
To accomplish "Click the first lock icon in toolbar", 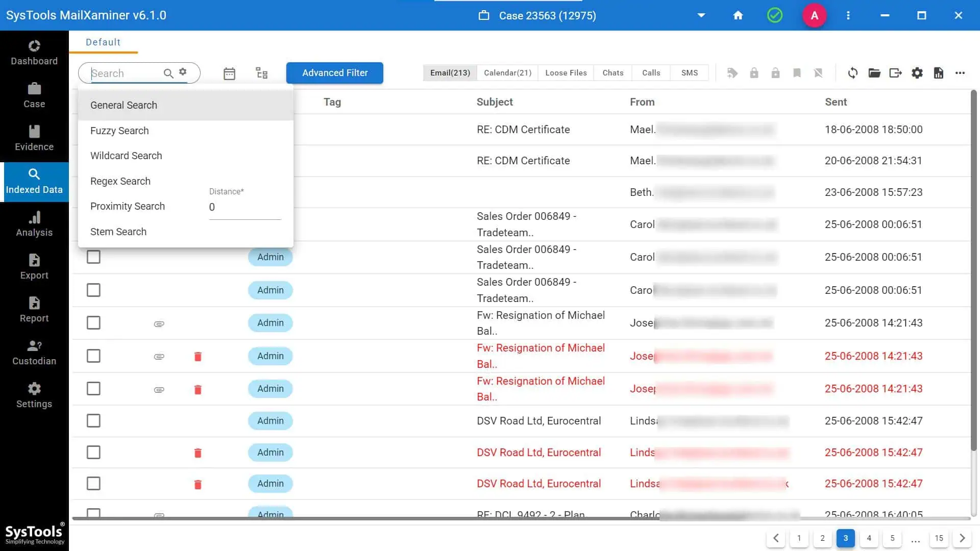I will tap(754, 73).
